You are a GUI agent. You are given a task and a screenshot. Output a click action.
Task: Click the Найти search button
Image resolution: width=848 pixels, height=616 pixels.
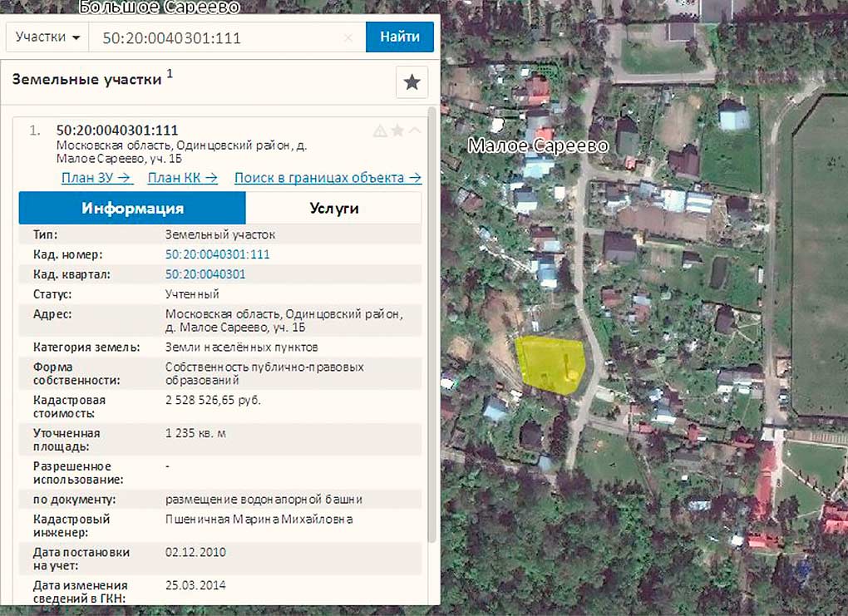(400, 37)
